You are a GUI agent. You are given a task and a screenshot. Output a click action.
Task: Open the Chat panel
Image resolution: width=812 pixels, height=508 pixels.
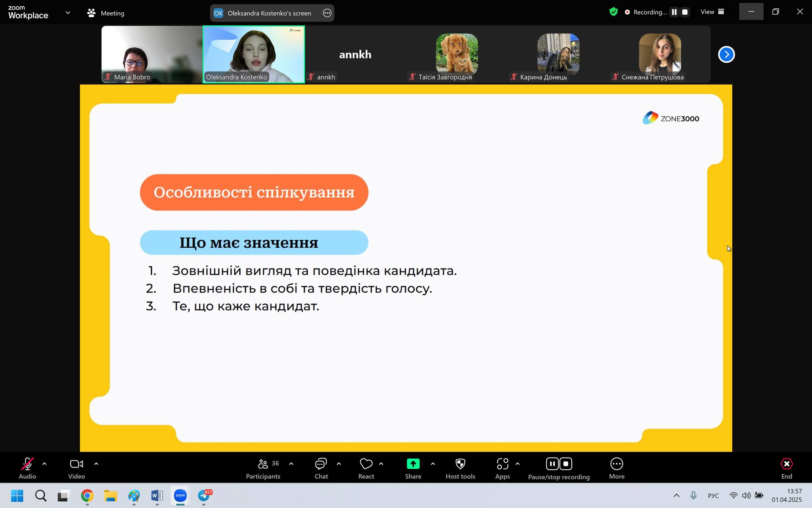321,464
